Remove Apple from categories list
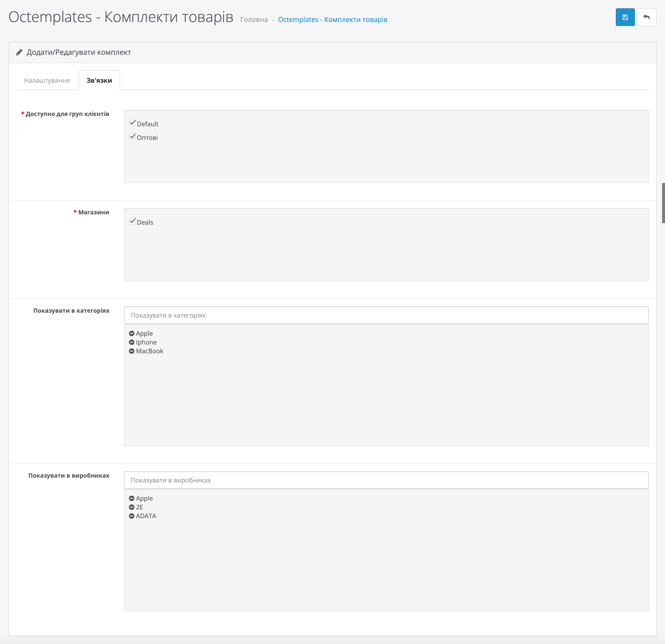Screen dimensions: 665x644 [132, 333]
